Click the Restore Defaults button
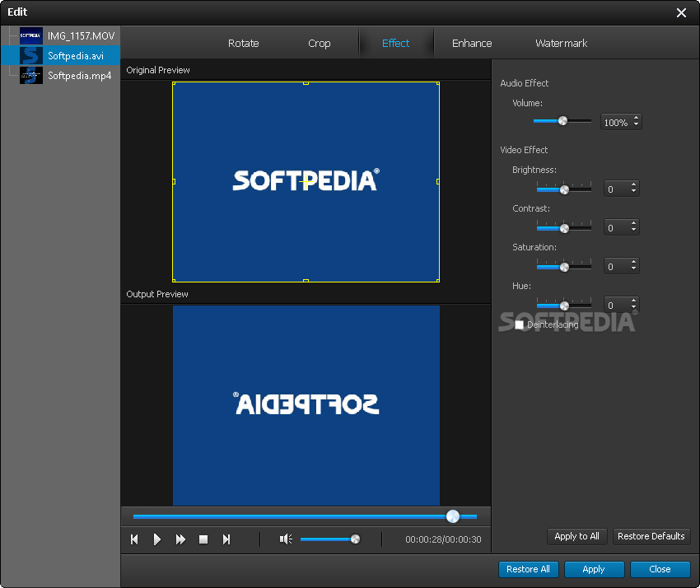 651,536
